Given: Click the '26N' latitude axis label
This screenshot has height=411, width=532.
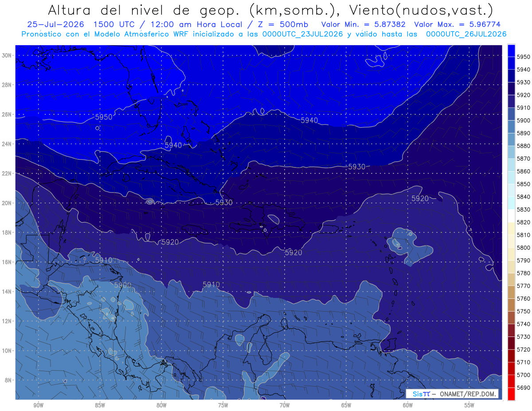Looking at the screenshot, I should (7, 114).
